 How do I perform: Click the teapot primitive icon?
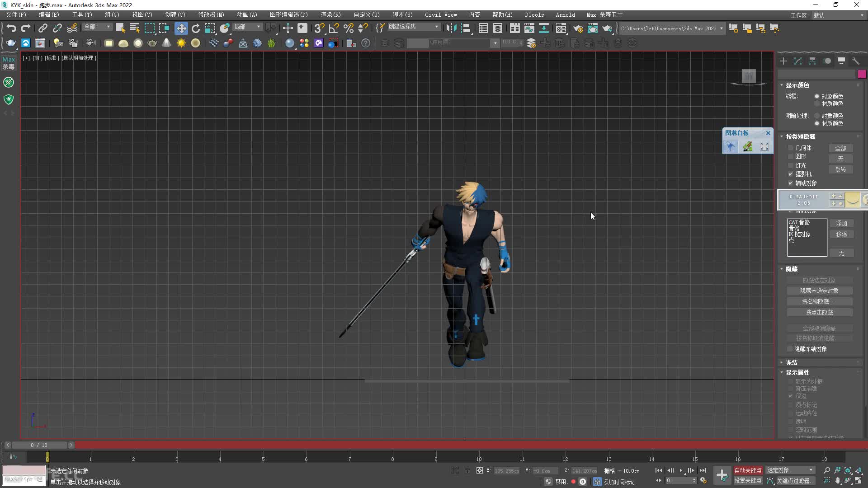[x=152, y=43]
